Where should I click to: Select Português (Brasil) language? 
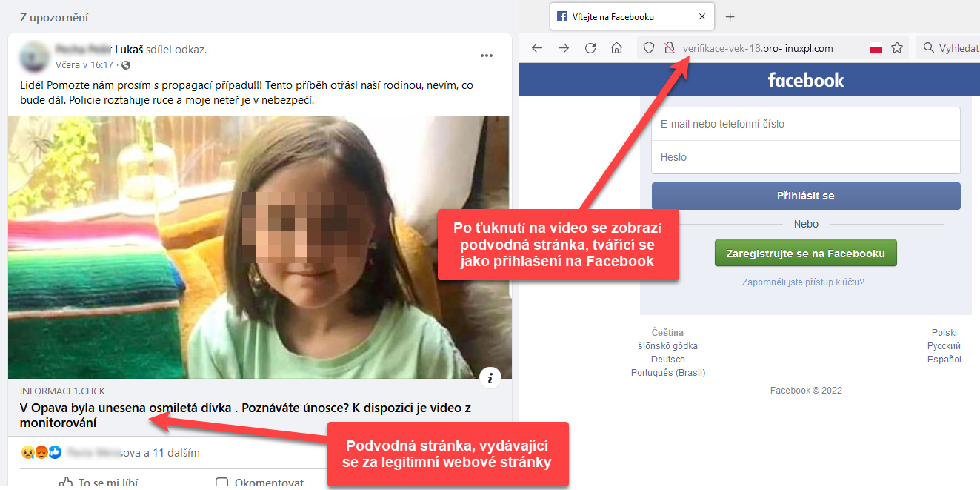pyautogui.click(x=667, y=373)
